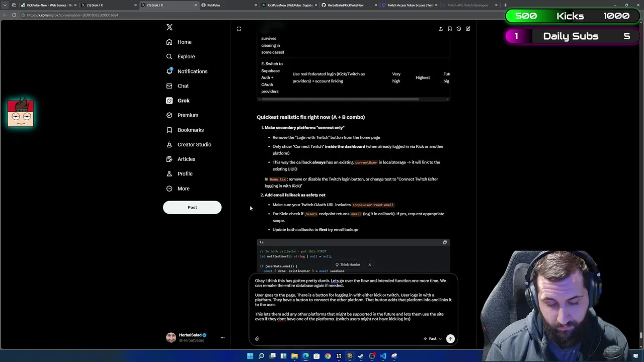Viewport: 644px width, 362px height.
Task: Open the Fast mode dropdown
Action: pos(432,339)
